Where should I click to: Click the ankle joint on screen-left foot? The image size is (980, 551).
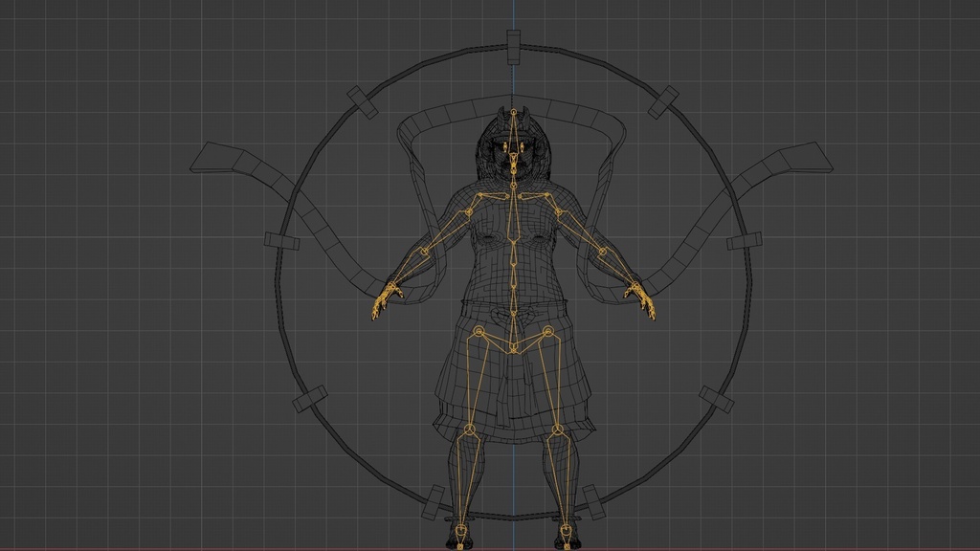pyautogui.click(x=460, y=530)
